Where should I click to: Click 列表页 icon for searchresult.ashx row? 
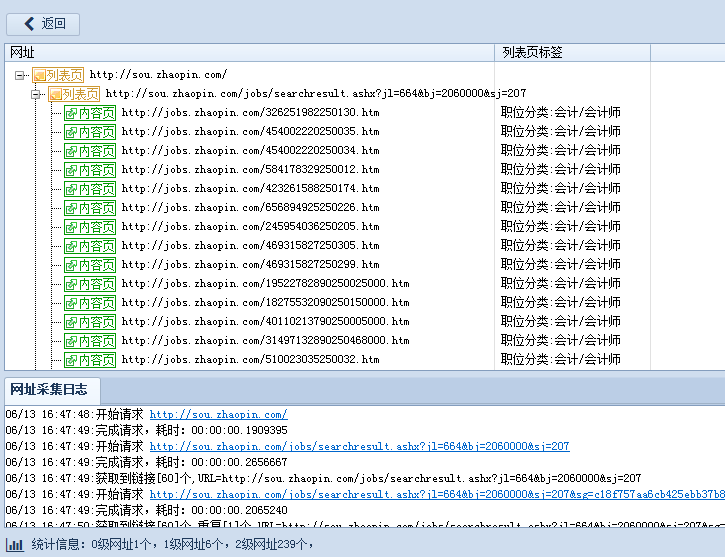pyautogui.click(x=74, y=94)
